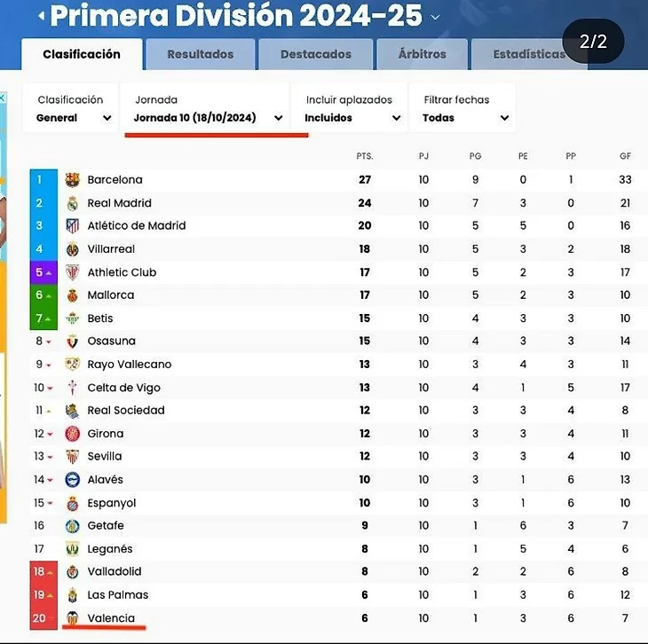Switch to the Resultados tab
Viewport: 648px width, 644px height.
tap(201, 54)
